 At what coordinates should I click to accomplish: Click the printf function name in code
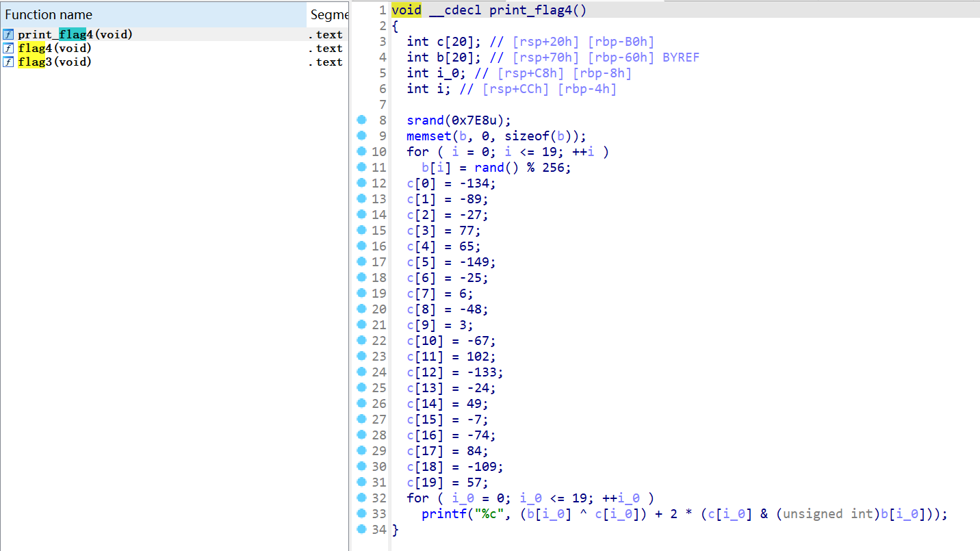(x=443, y=514)
